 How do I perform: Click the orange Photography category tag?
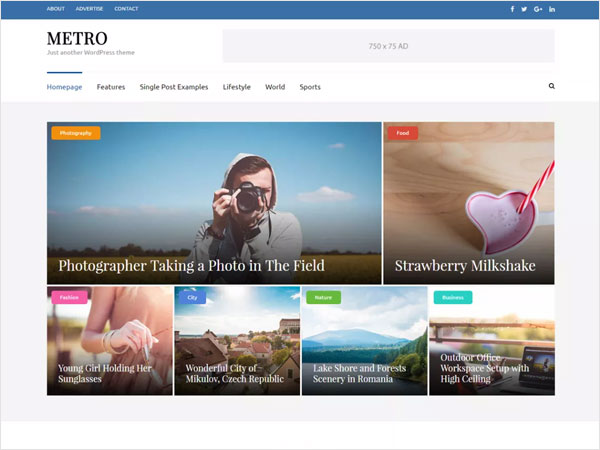75,133
